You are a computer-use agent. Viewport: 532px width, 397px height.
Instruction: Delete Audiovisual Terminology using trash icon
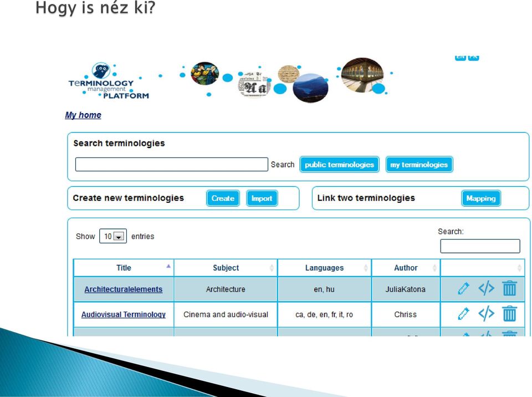509,313
